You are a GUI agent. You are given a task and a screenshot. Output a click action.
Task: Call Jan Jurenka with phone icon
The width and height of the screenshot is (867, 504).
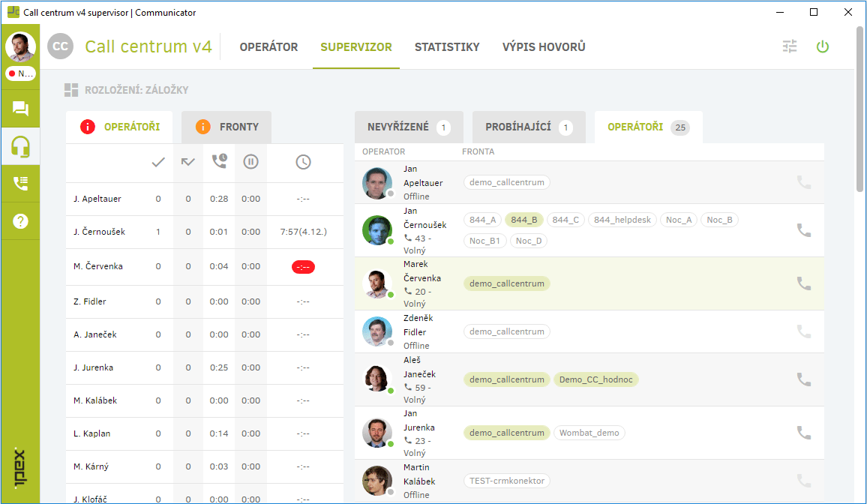[804, 432]
